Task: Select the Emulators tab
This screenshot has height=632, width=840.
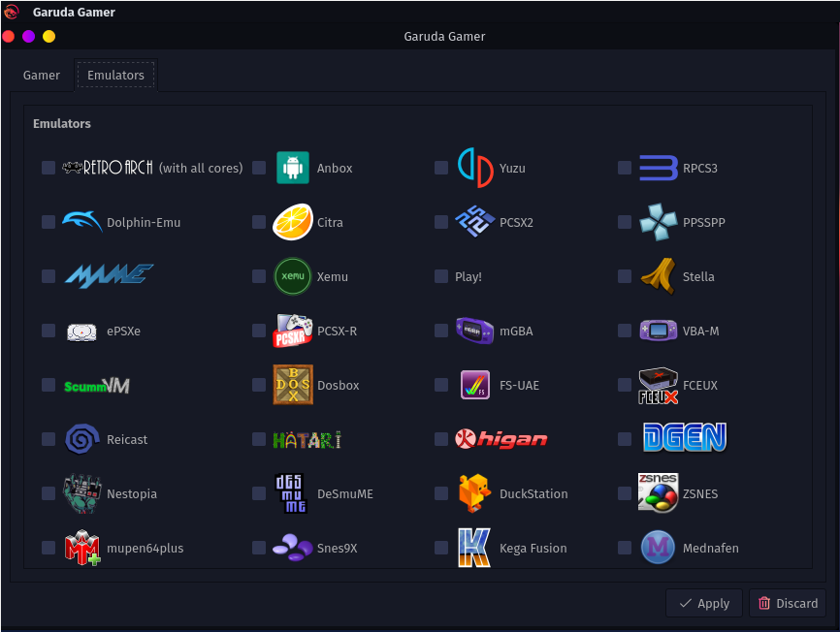Action: click(x=115, y=75)
